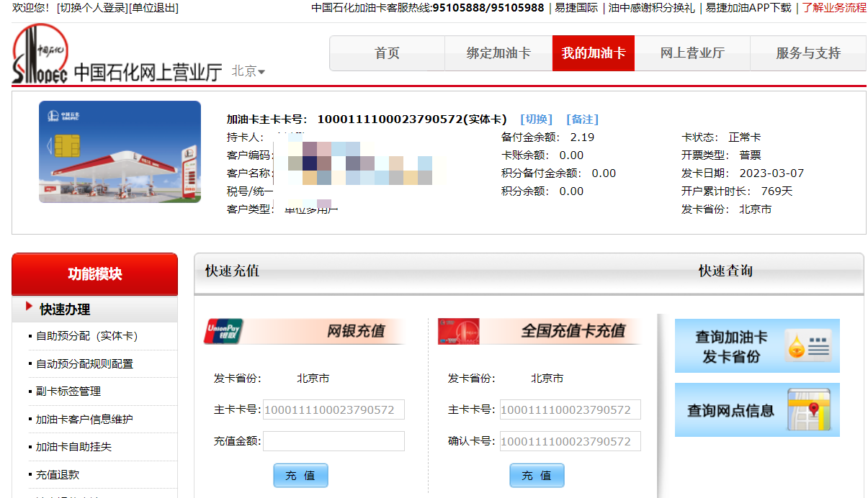The width and height of the screenshot is (868, 498).
Task: Click the 确认卡号 input field
Action: coord(570,441)
